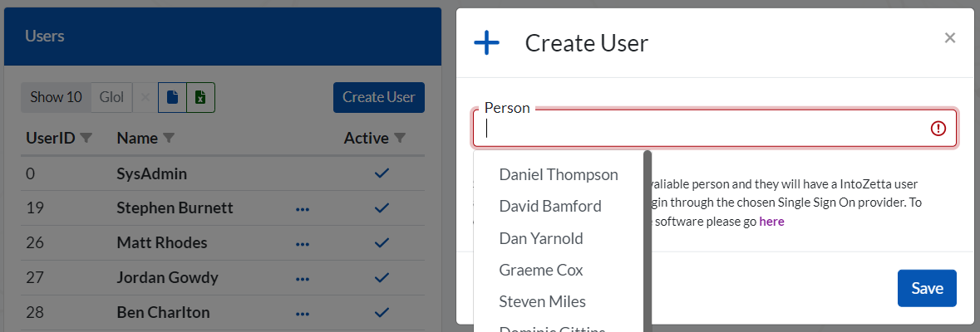Viewport: 980px width, 332px height.
Task: Open the options menu for Matt Rhodes
Action: click(x=303, y=243)
